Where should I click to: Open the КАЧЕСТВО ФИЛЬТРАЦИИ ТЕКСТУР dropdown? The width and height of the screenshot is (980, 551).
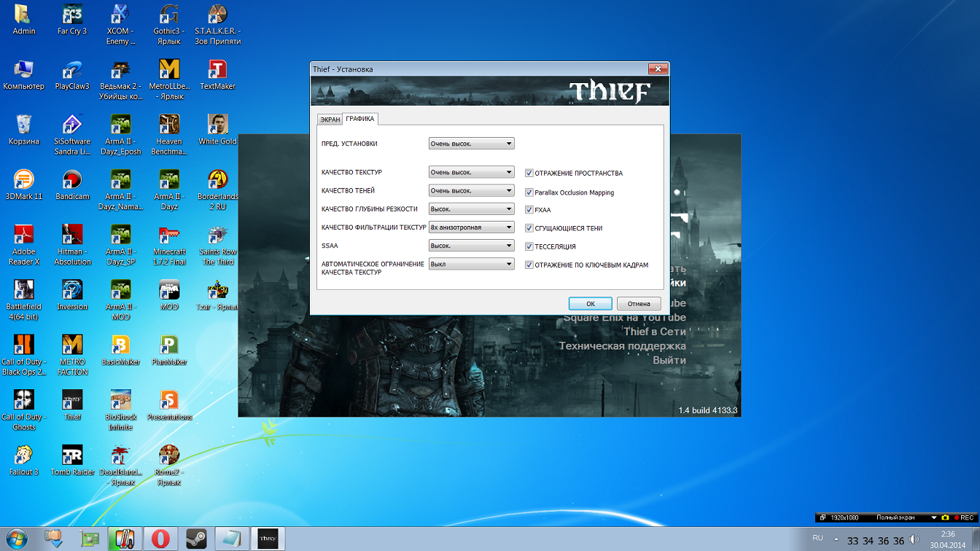point(471,227)
